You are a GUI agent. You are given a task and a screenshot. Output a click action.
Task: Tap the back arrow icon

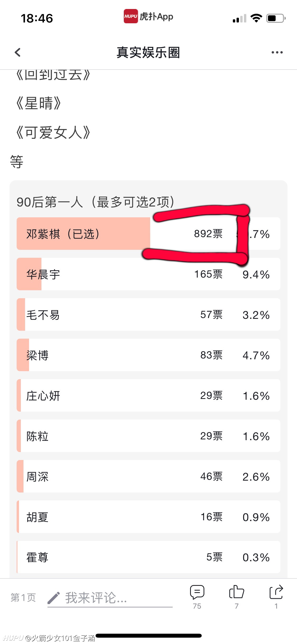(x=18, y=52)
